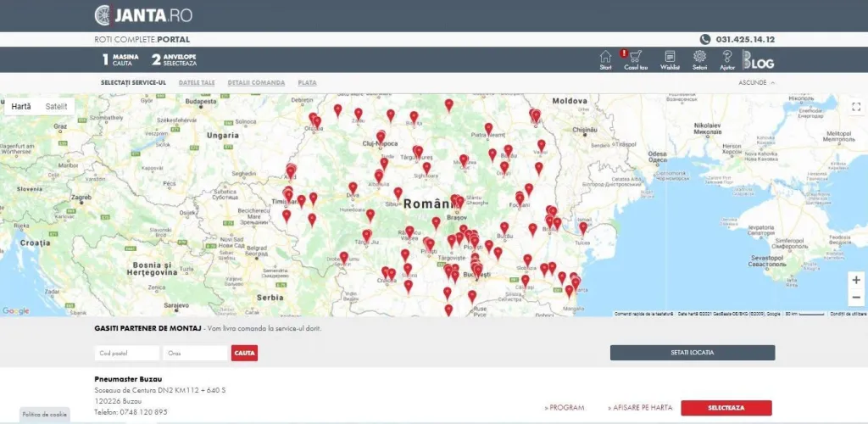The width and height of the screenshot is (868, 424).
Task: Open the Datele tale step tab
Action: pos(197,83)
